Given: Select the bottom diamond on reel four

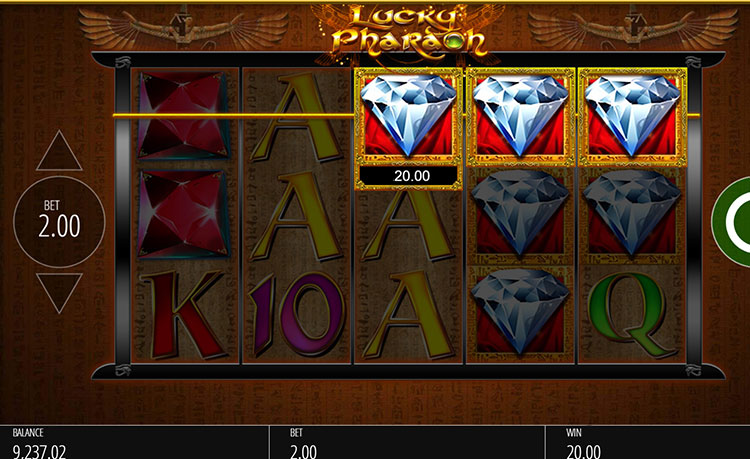Looking at the screenshot, I should click(x=520, y=314).
